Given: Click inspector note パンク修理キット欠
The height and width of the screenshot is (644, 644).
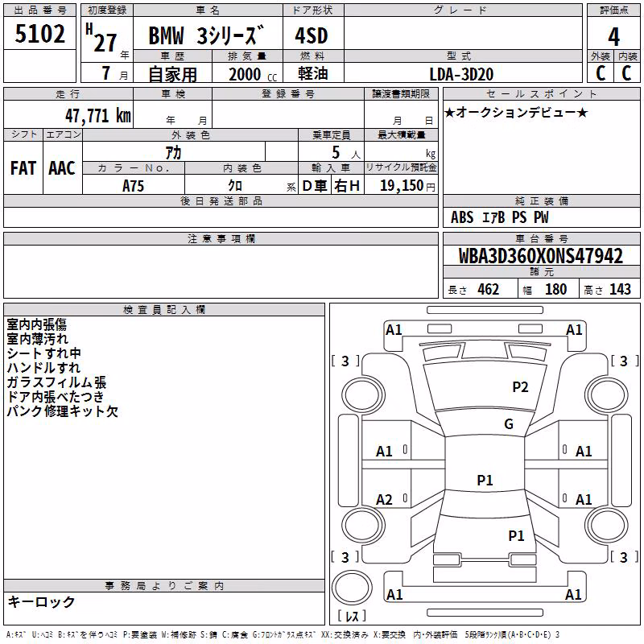Looking at the screenshot, I should (63, 411).
